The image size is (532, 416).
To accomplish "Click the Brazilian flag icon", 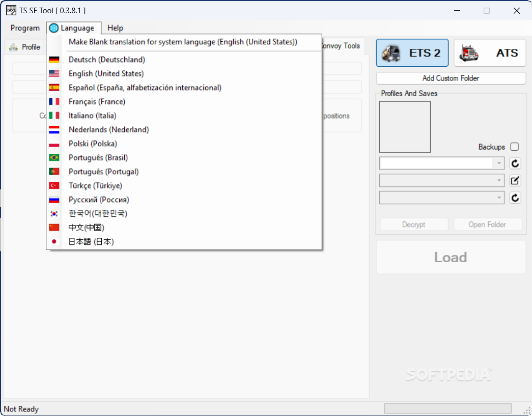I will click(54, 157).
